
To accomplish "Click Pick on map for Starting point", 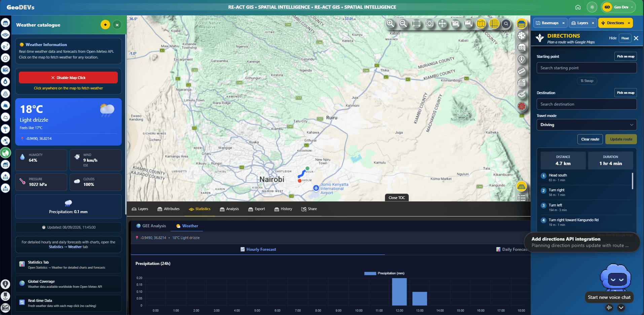I will (x=625, y=56).
